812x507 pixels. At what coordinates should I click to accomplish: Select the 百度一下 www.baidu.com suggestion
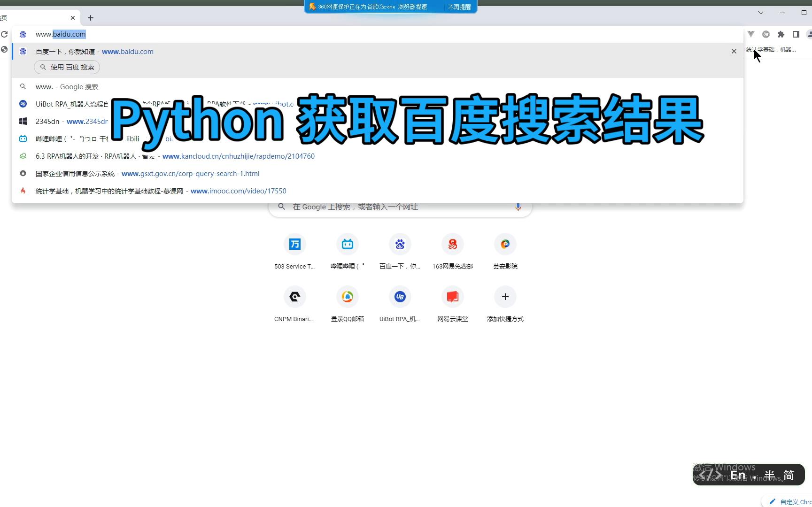pos(378,52)
